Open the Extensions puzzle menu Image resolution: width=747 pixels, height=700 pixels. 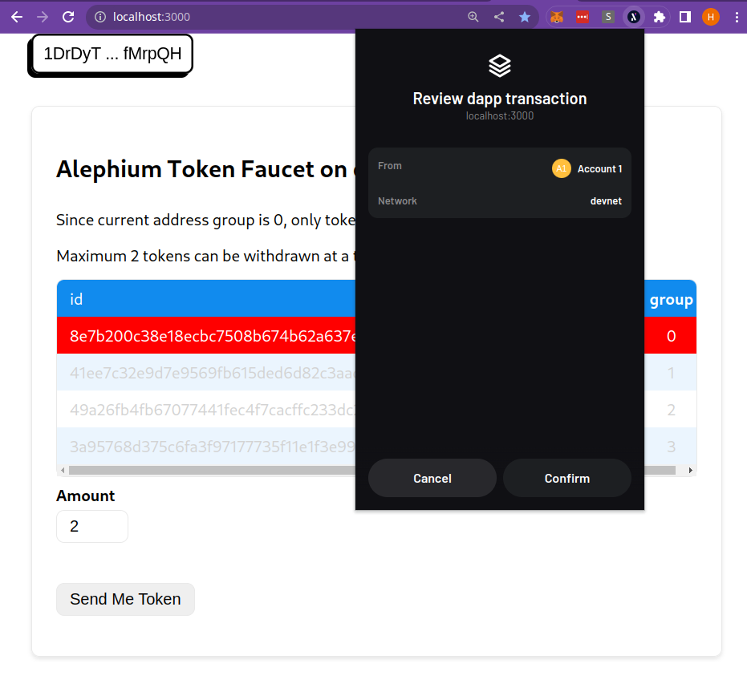pyautogui.click(x=660, y=17)
